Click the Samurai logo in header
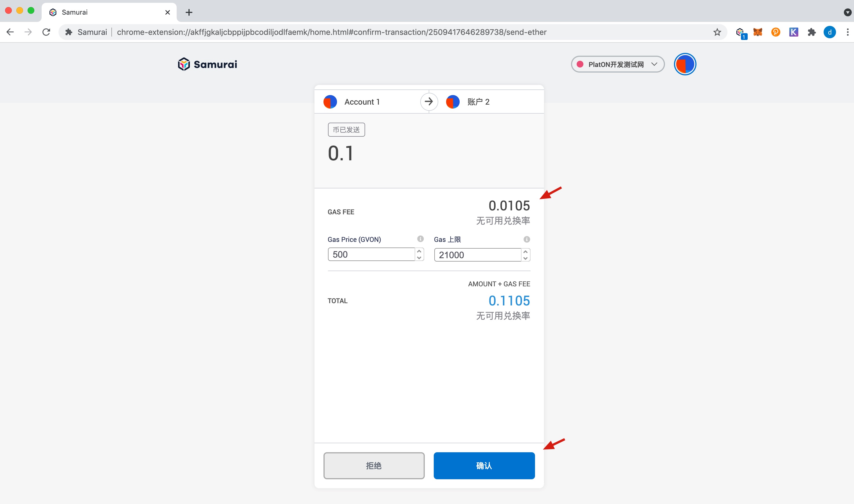854x504 pixels. click(208, 64)
